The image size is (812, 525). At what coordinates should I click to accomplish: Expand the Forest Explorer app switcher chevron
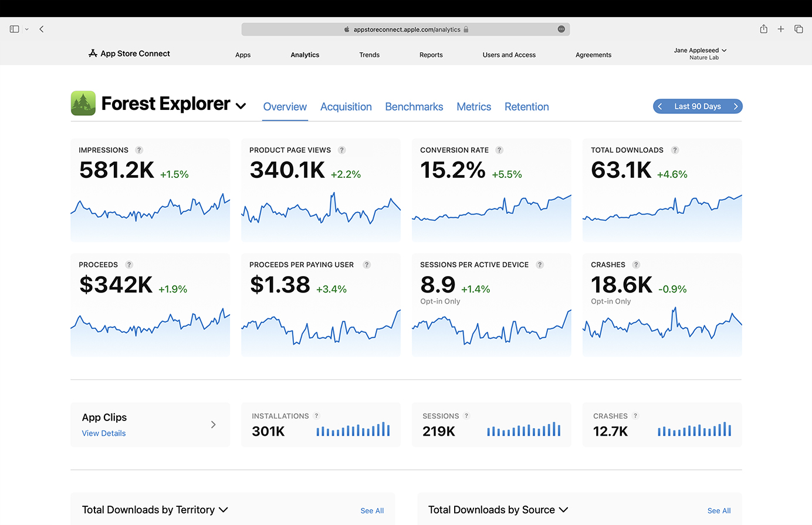(241, 106)
